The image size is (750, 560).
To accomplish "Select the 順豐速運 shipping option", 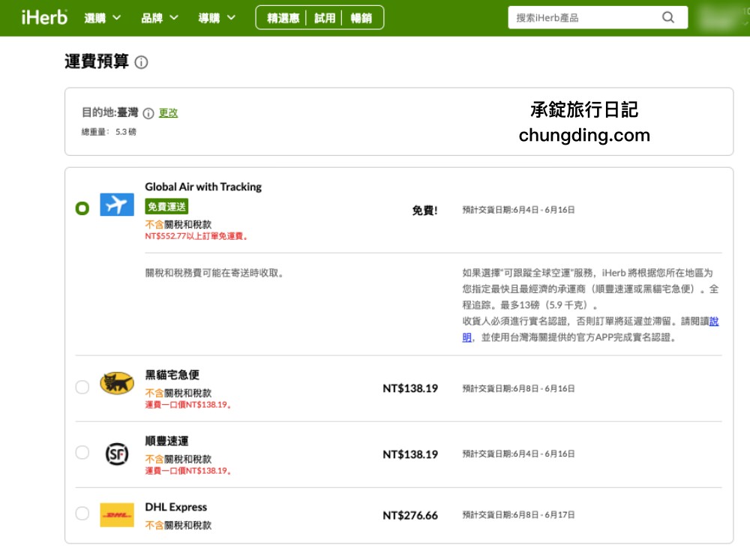I will point(82,452).
